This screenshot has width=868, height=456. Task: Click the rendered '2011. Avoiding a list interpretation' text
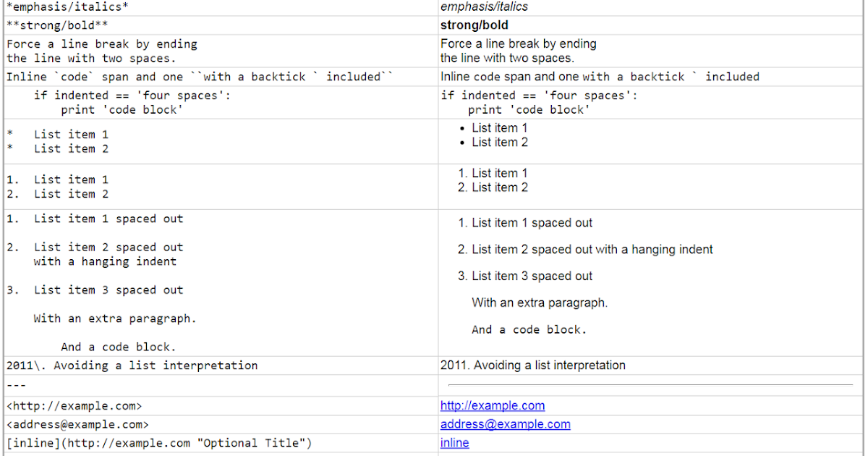pos(532,366)
